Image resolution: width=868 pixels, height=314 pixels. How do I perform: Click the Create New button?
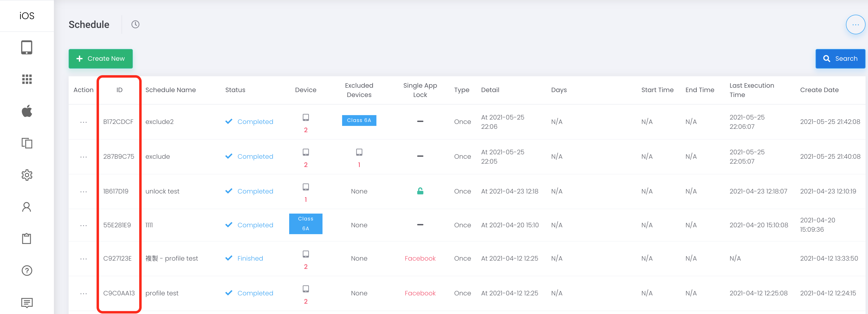pos(100,59)
